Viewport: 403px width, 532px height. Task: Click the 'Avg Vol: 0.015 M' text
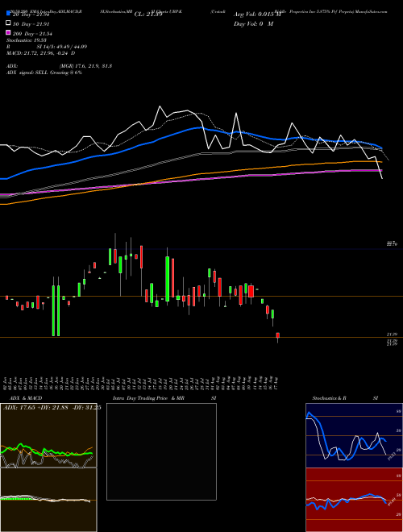tap(257, 15)
